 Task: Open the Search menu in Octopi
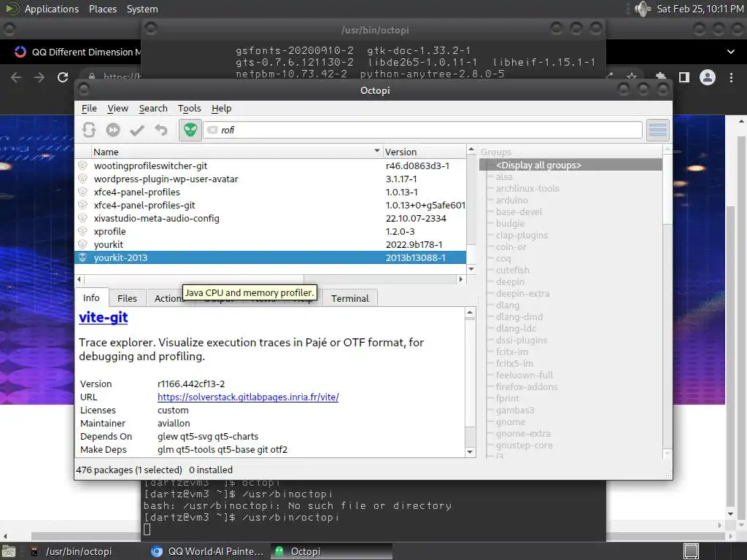[153, 109]
